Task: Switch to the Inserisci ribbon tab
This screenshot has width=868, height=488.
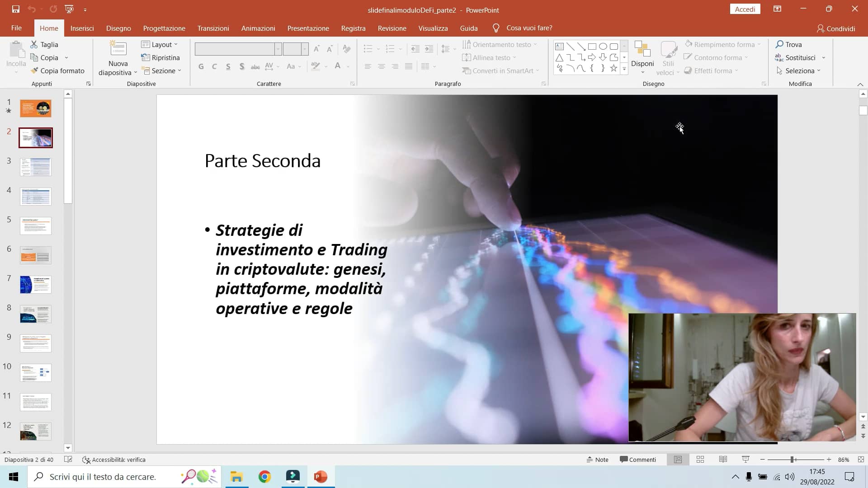Action: pyautogui.click(x=82, y=28)
